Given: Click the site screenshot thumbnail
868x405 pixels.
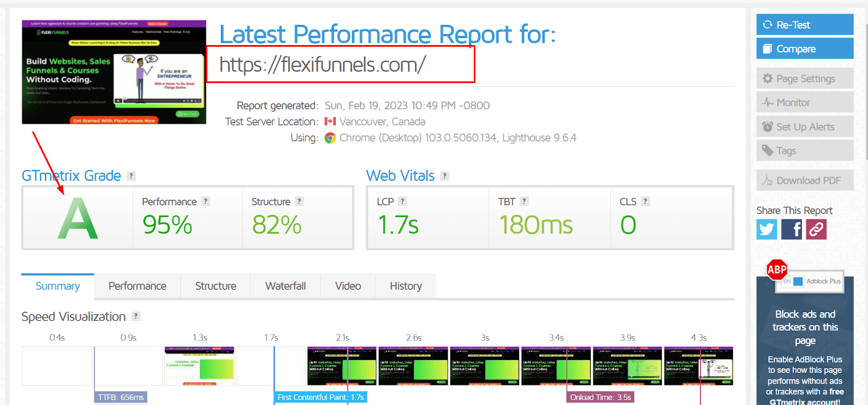Looking at the screenshot, I should click(x=114, y=72).
